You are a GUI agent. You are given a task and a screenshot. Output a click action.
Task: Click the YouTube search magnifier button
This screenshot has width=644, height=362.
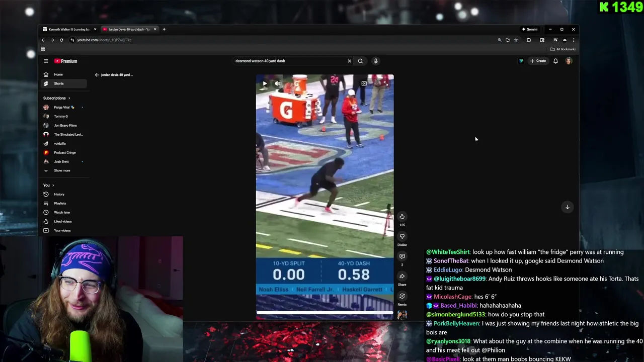coord(360,61)
